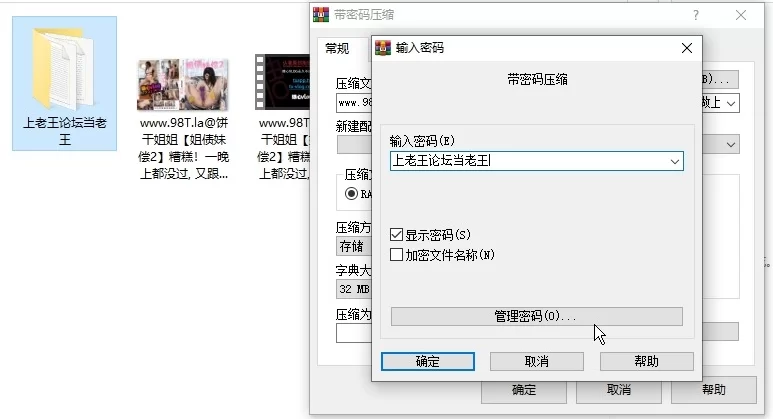Click the 管理密码(O)... button
The image size is (773, 419).
[x=536, y=316]
